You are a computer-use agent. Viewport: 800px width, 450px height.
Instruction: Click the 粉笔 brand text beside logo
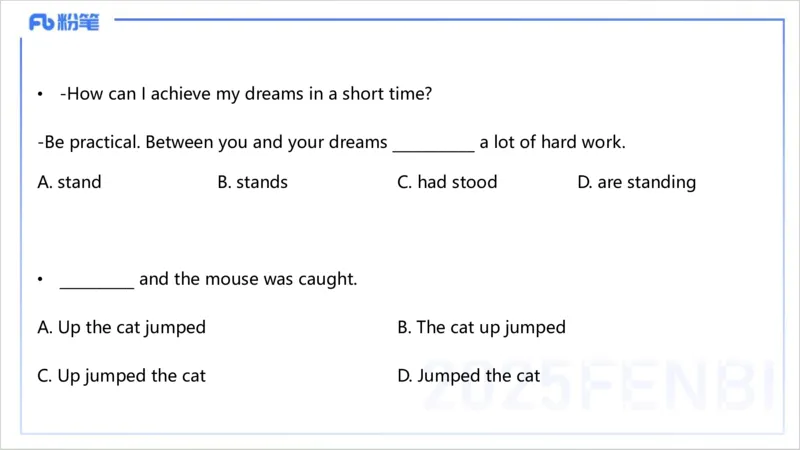(79, 23)
